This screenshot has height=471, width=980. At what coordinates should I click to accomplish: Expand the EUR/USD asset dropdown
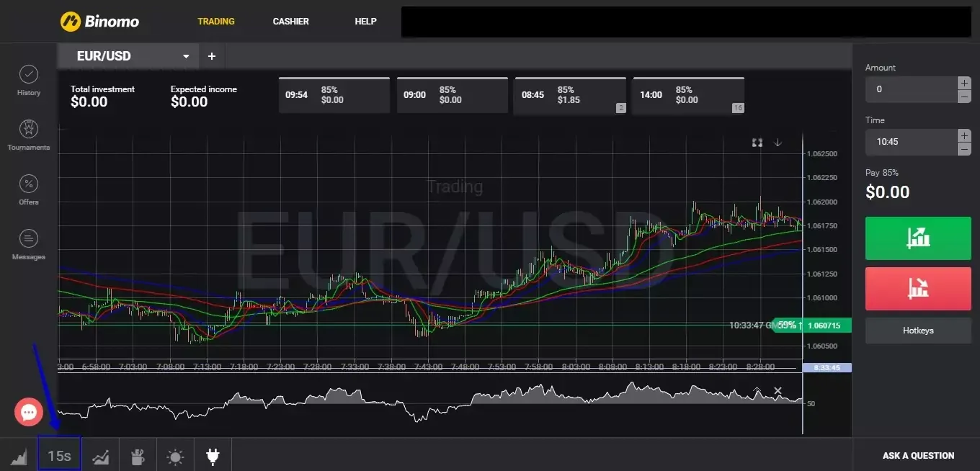[x=186, y=56]
